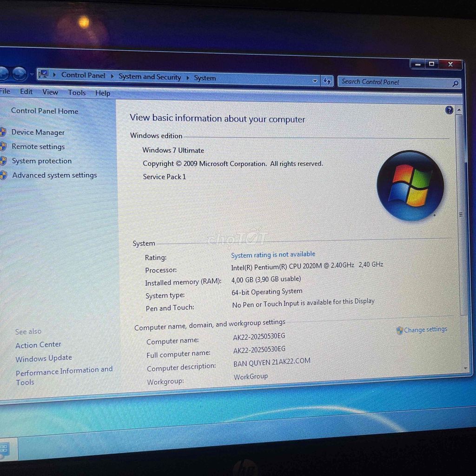Click the shield icon next to System protection
476x476 pixels.
(3, 160)
